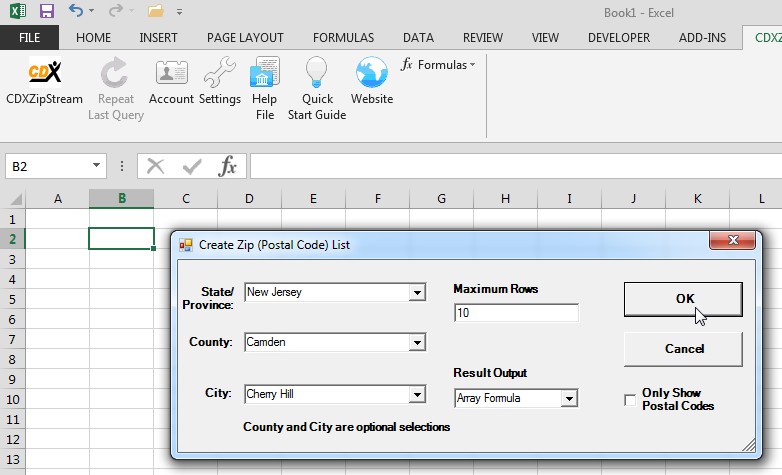Switch to the REVIEW tab
Screen dimensions: 782x475
(x=483, y=37)
